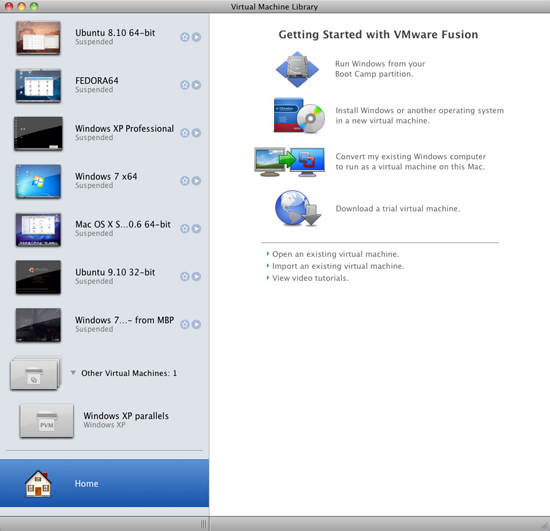This screenshot has width=550, height=531.
Task: Click Run Windows from your Boot Camp partition
Action: tap(380, 69)
